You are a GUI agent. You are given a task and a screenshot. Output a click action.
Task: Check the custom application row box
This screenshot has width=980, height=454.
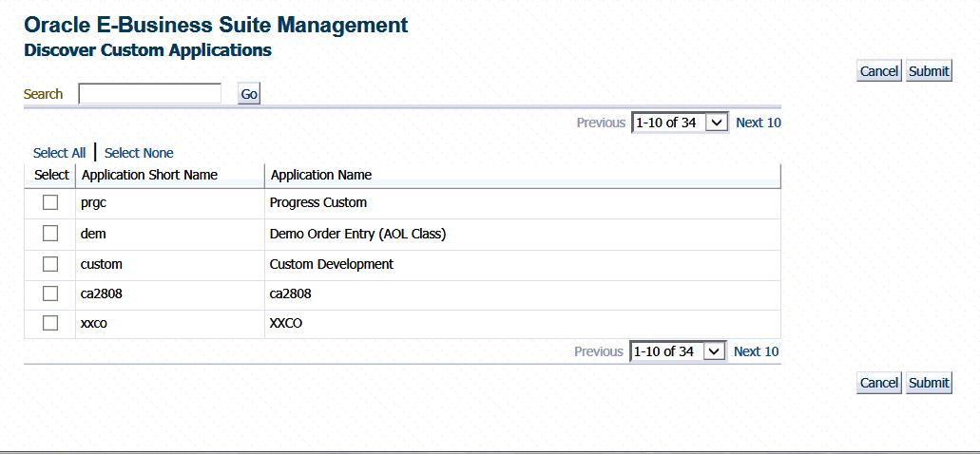point(50,264)
